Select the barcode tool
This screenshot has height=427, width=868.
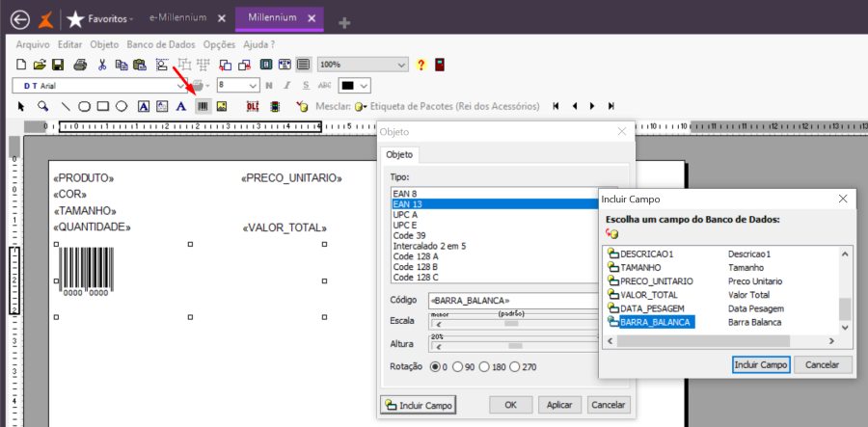click(203, 106)
